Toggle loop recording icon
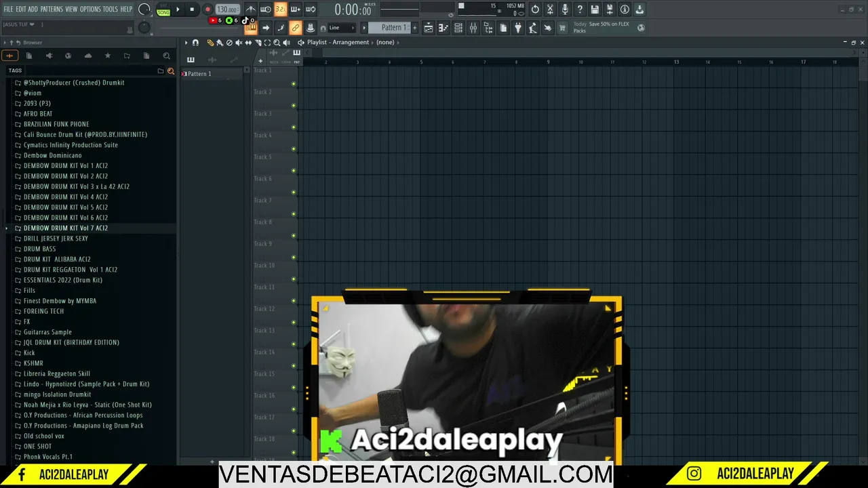The image size is (868, 488). 311,9
